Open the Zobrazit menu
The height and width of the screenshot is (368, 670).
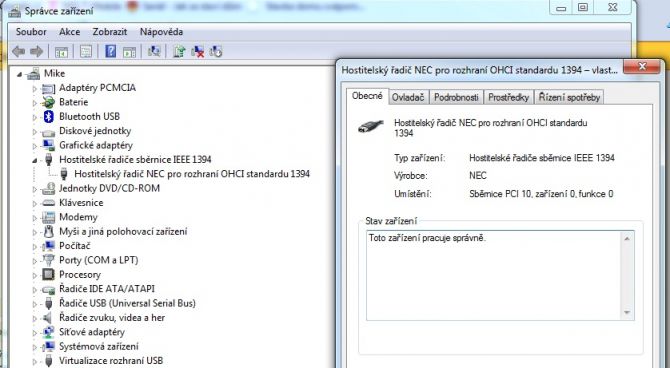coord(109,32)
